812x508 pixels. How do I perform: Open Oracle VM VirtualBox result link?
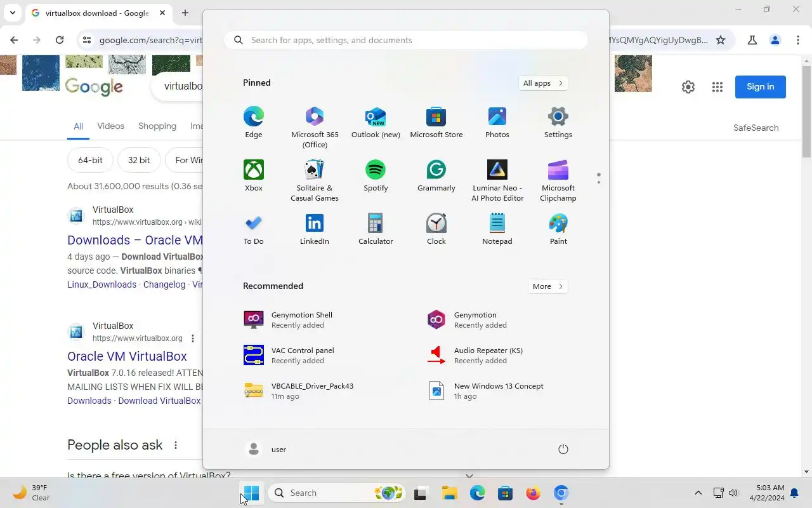[127, 356]
